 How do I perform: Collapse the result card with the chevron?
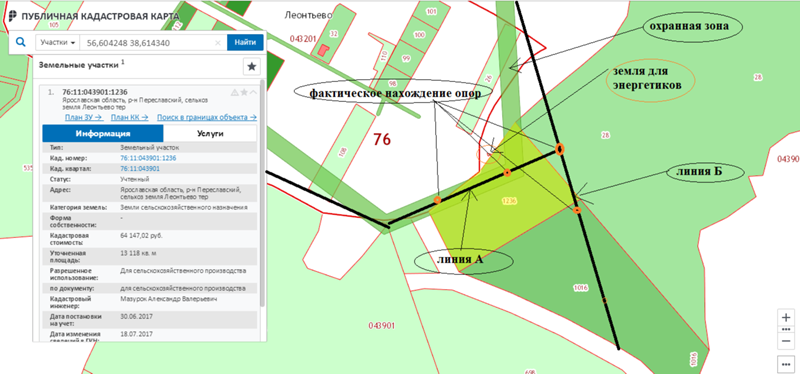253,92
